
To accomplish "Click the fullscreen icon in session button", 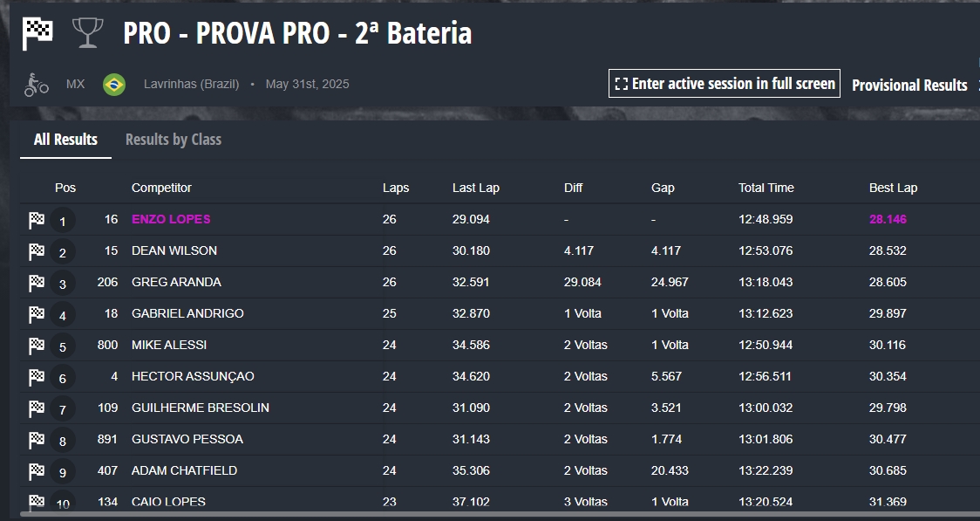I will pos(622,84).
